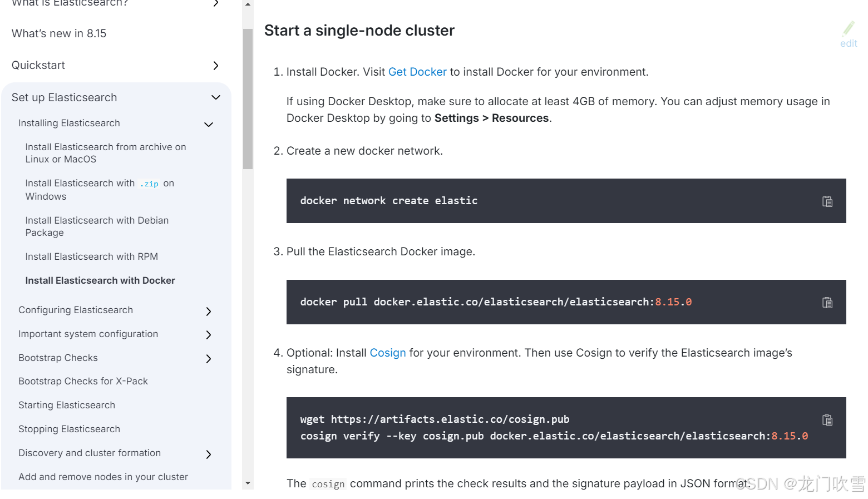
Task: Click sidebar scrollbar down arrow
Action: pyautogui.click(x=248, y=483)
